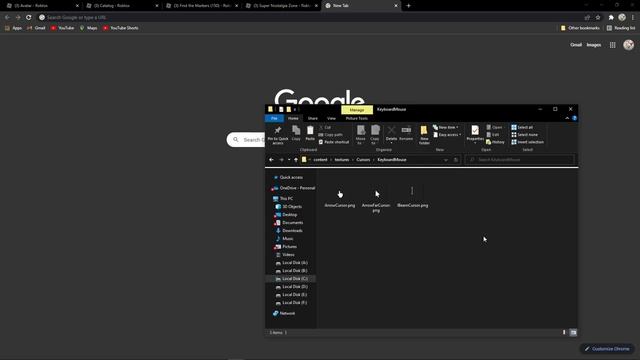Image resolution: width=640 pixels, height=360 pixels.
Task: Click Edit in the Open group
Action: [x=493, y=135]
